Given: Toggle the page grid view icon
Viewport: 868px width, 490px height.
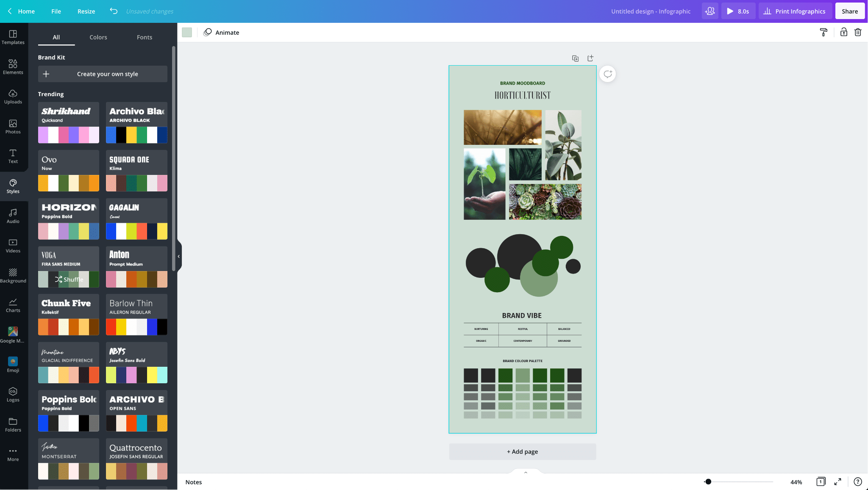Looking at the screenshot, I should click(x=821, y=482).
